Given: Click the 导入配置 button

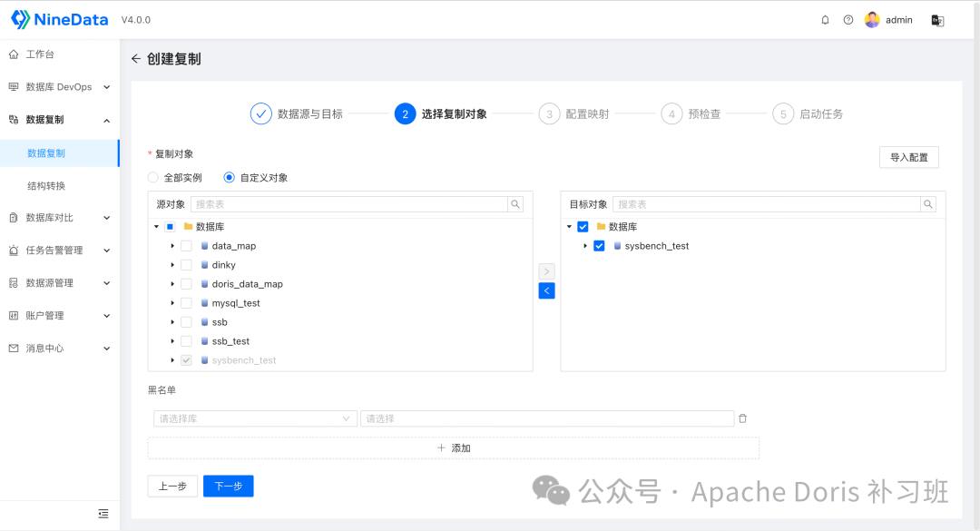Looking at the screenshot, I should click(x=908, y=157).
